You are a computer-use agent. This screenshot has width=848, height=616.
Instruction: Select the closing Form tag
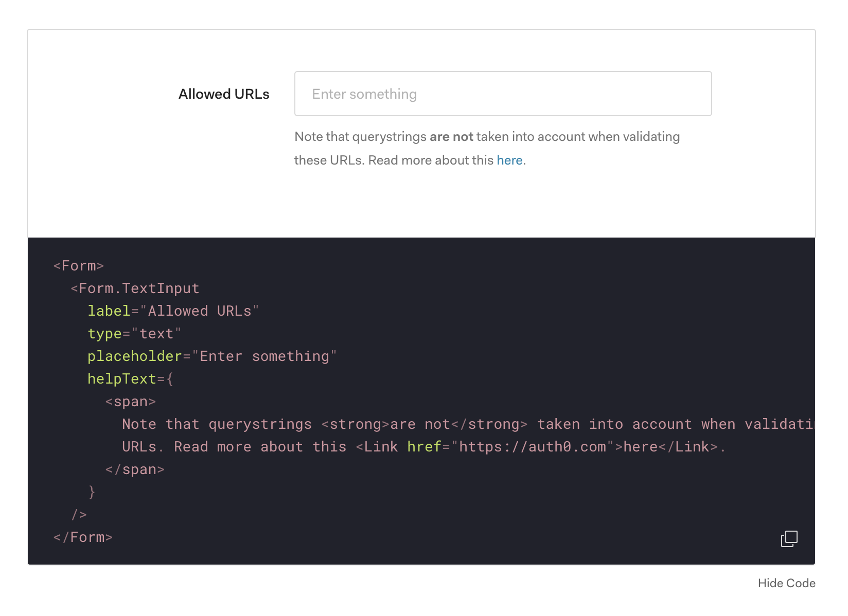82,536
